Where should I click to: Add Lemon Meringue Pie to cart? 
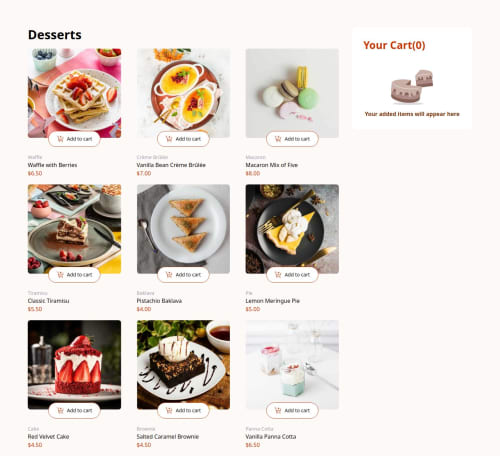click(x=292, y=275)
